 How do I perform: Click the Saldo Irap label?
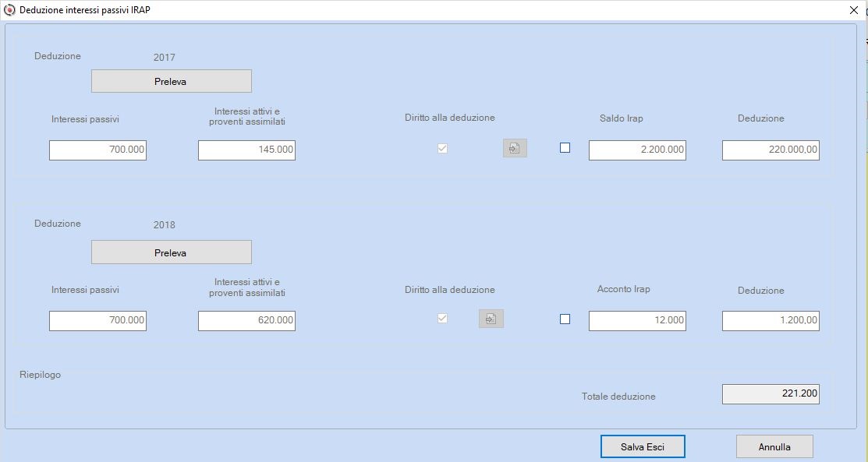(621, 118)
